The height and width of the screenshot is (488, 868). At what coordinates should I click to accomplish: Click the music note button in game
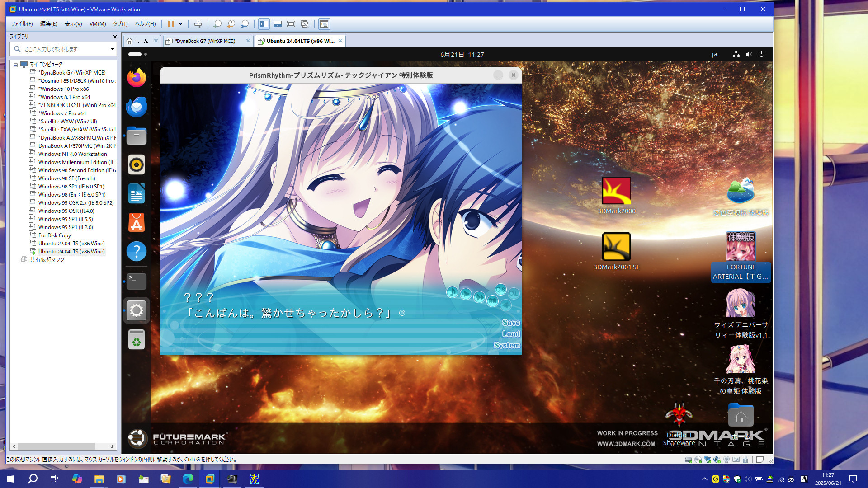[x=452, y=292]
